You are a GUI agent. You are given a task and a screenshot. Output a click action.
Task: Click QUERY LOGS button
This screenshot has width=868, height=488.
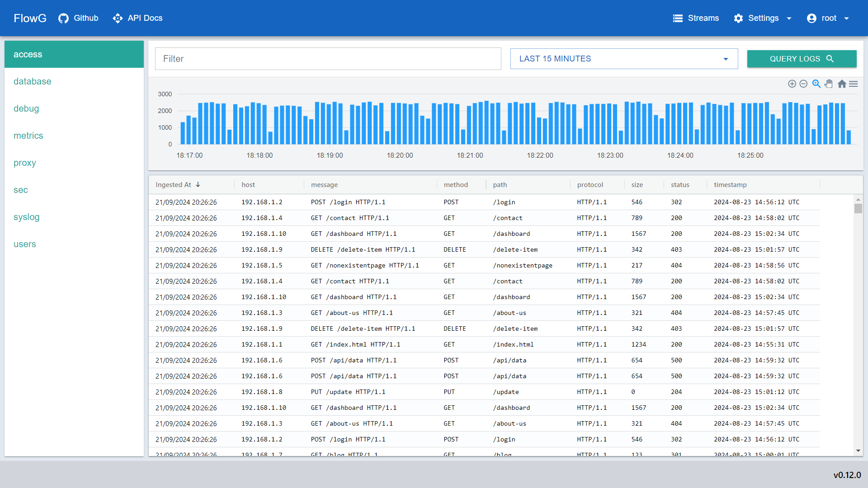(801, 58)
